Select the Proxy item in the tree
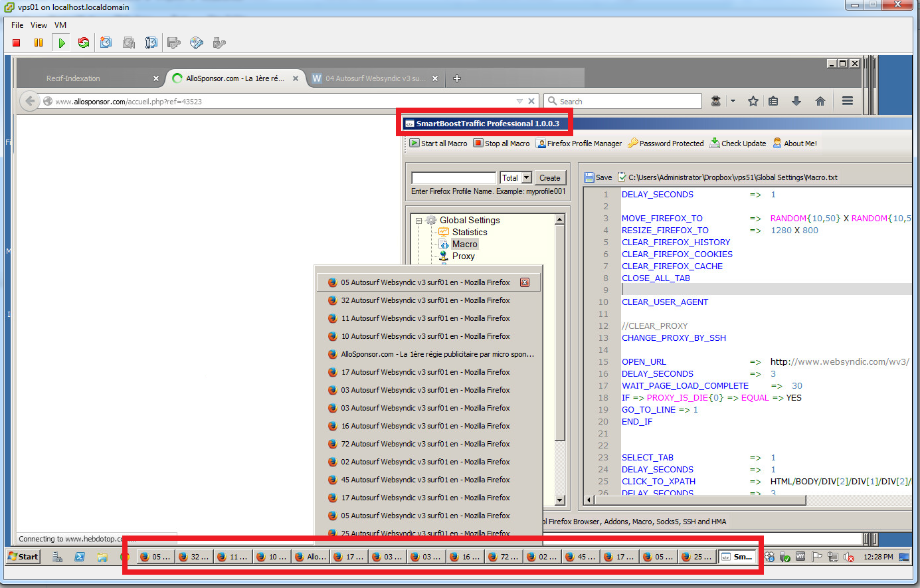Screen dimensions: 920x588 click(463, 256)
